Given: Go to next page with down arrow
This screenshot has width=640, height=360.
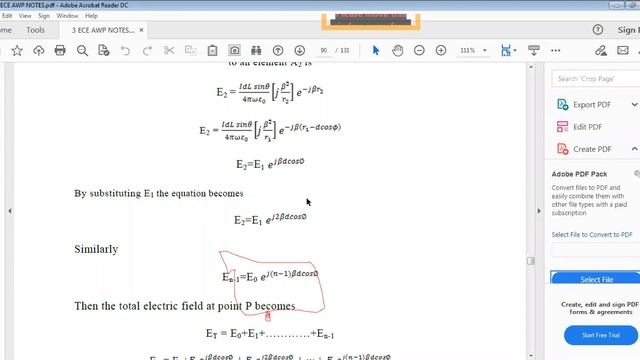Looking at the screenshot, I should click(300, 50).
